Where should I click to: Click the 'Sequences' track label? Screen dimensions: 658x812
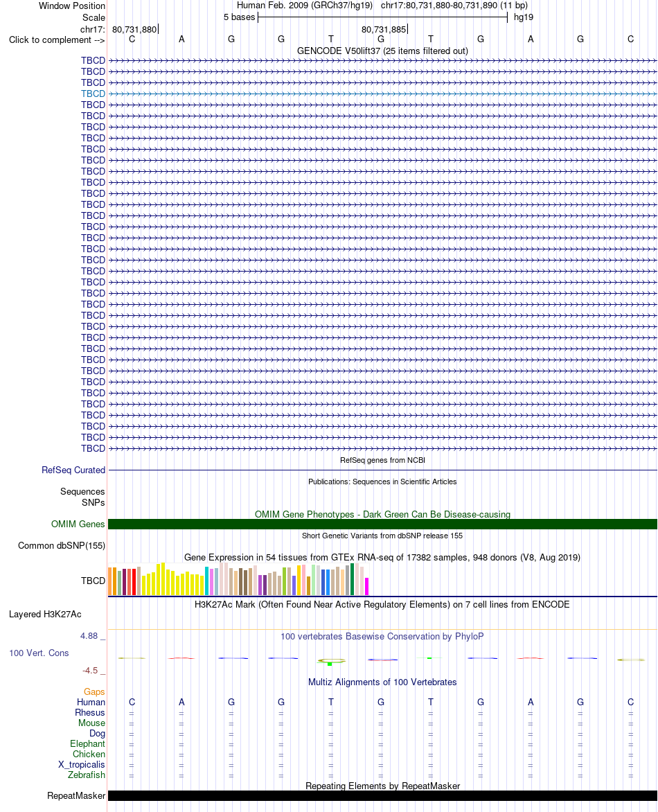(82, 491)
